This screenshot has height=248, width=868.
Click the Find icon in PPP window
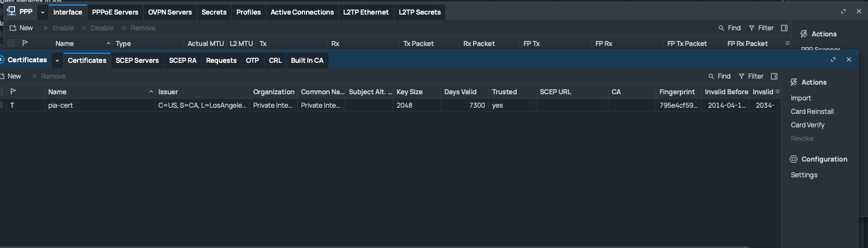[722, 28]
